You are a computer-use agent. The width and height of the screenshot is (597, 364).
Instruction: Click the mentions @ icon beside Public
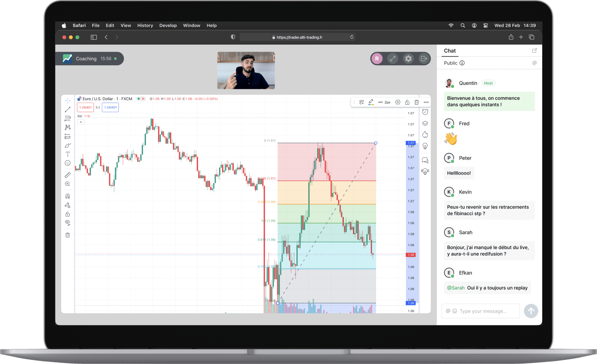click(x=535, y=63)
